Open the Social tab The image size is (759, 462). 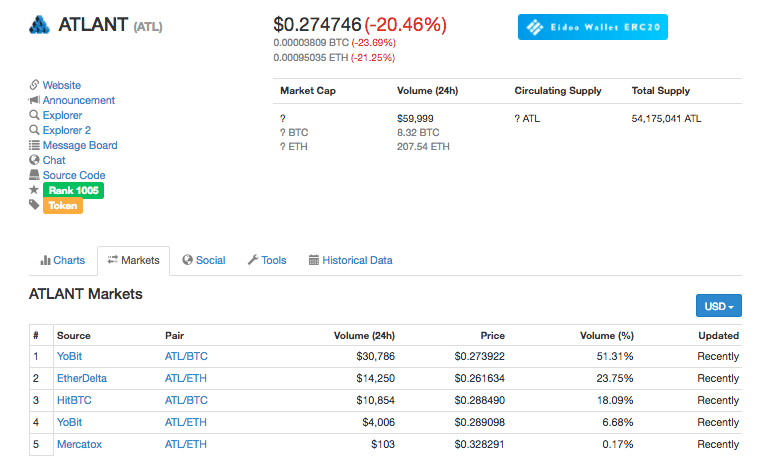203,260
